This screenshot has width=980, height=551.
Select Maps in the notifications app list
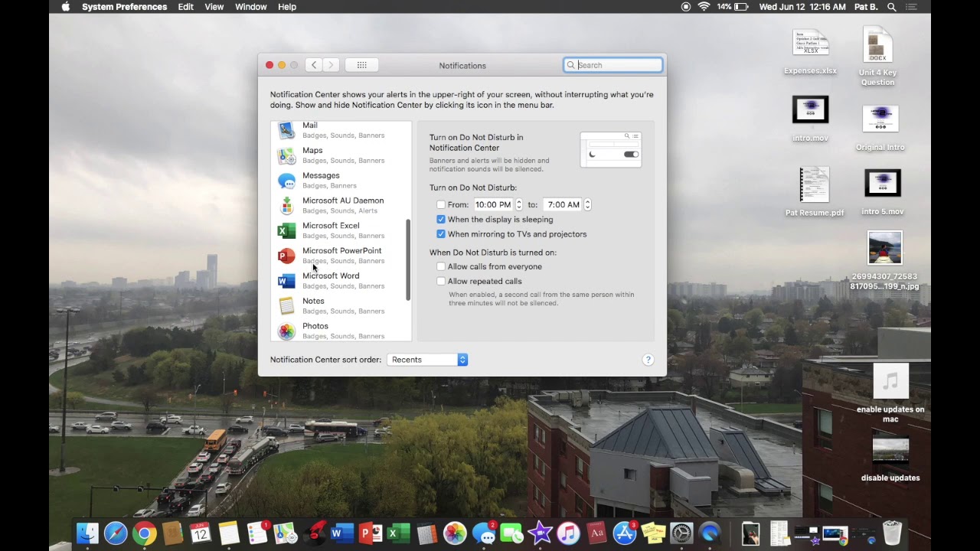[x=341, y=155]
